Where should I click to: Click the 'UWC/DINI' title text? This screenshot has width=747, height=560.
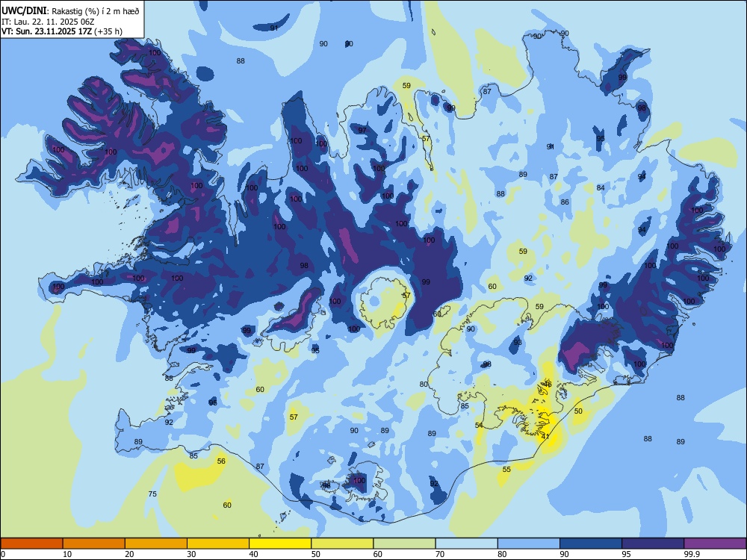(x=24, y=11)
